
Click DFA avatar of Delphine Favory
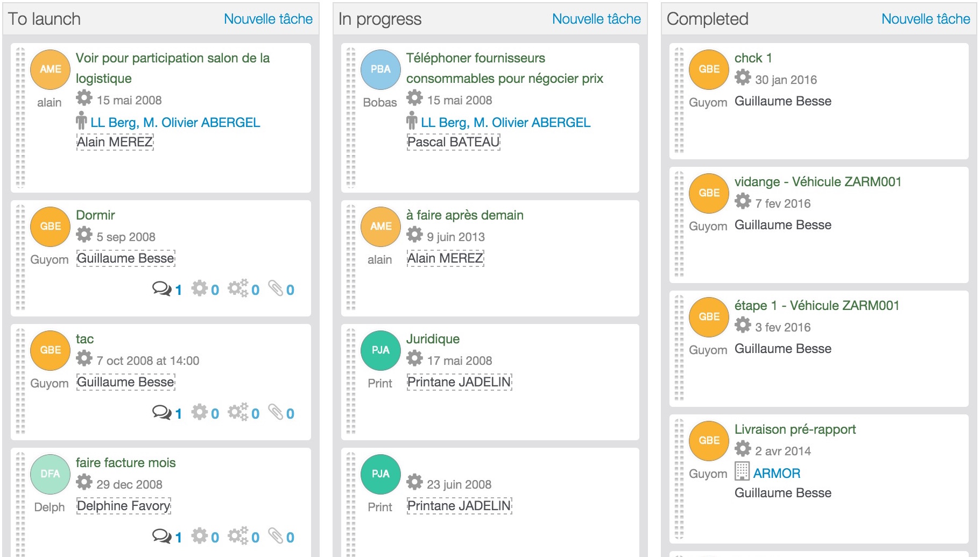point(51,474)
